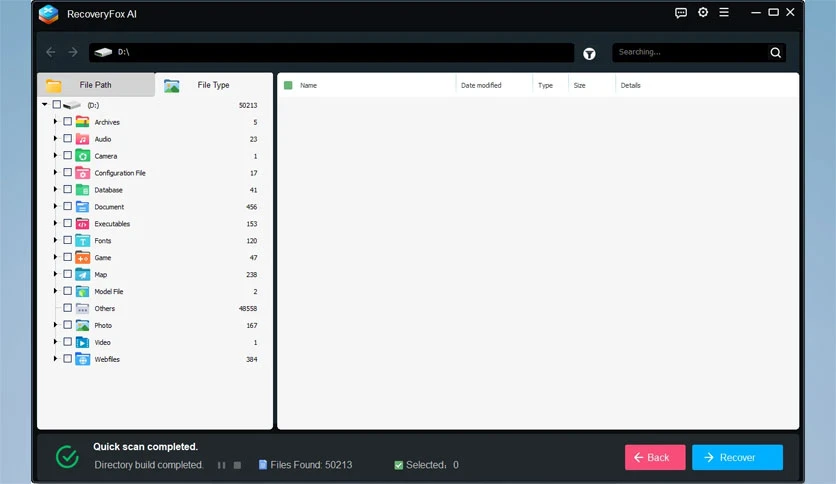Image resolution: width=836 pixels, height=484 pixels.
Task: Toggle select-all checkbox beside Name column
Action: [288, 85]
